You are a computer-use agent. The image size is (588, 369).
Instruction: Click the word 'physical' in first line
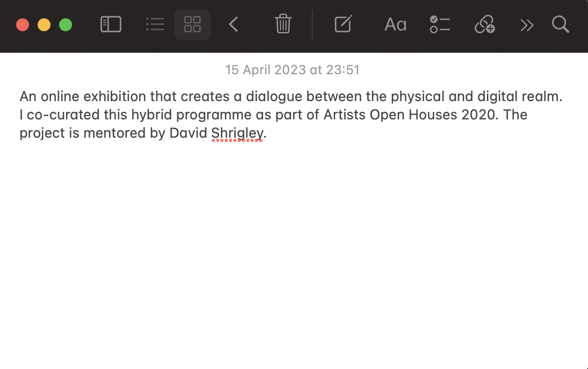(x=418, y=97)
